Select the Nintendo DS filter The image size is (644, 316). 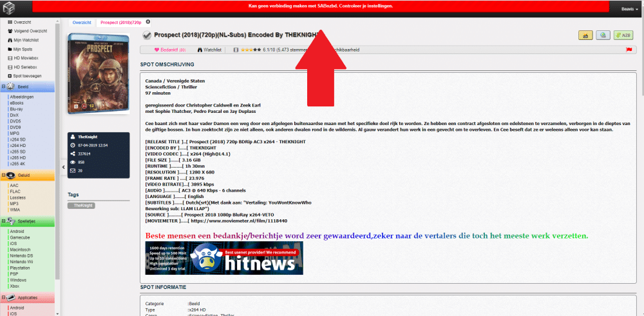(x=20, y=255)
